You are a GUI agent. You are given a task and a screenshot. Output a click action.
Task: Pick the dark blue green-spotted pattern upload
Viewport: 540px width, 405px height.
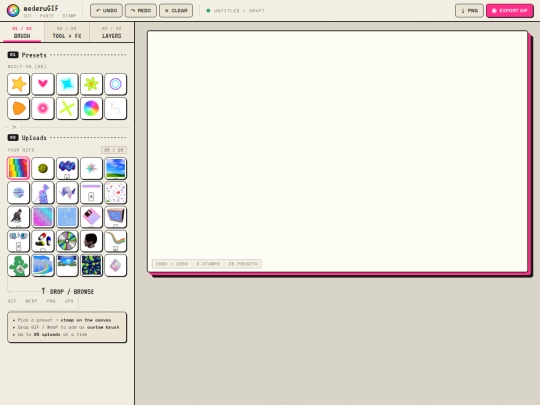91,266
